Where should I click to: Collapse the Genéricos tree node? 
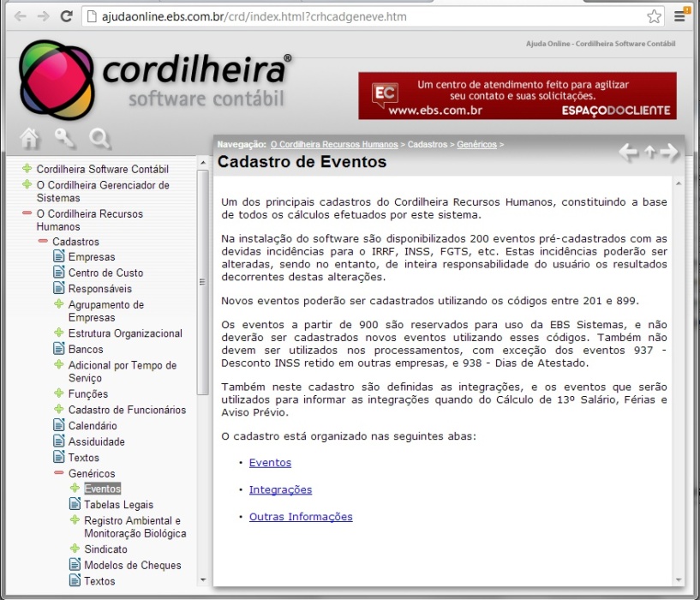(59, 472)
